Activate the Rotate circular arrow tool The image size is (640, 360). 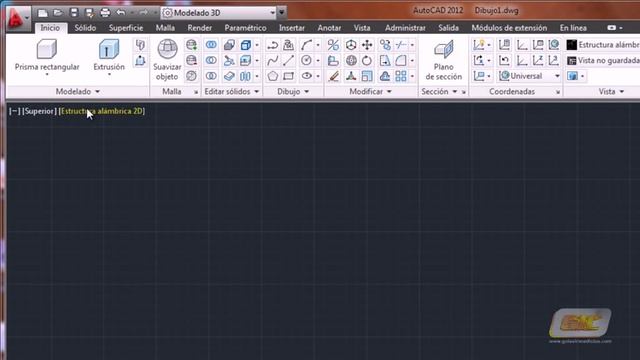pos(367,60)
